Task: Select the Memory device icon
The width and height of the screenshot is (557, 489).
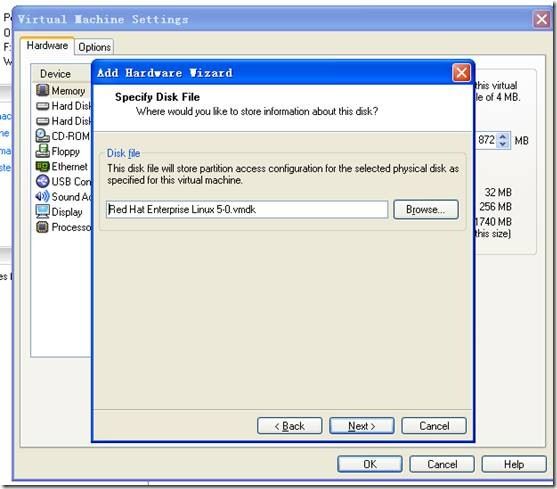Action: (x=42, y=90)
